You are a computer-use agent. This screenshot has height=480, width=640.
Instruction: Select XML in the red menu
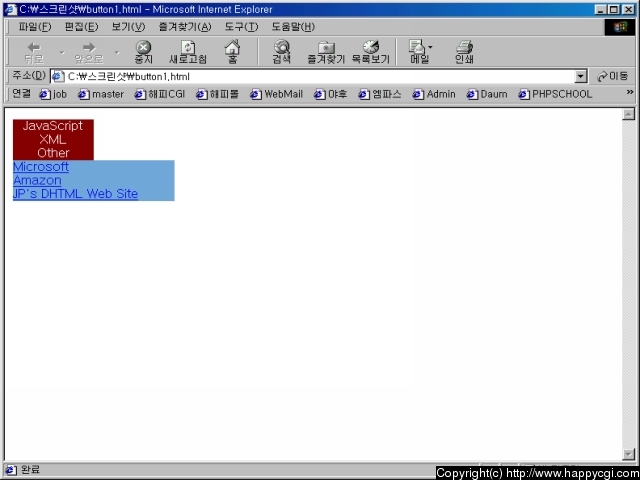tap(53, 139)
